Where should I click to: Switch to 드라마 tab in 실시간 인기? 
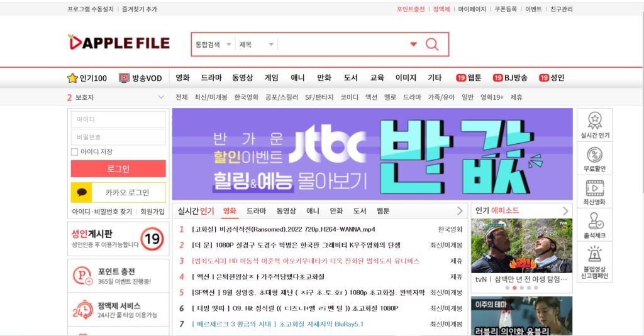256,211
